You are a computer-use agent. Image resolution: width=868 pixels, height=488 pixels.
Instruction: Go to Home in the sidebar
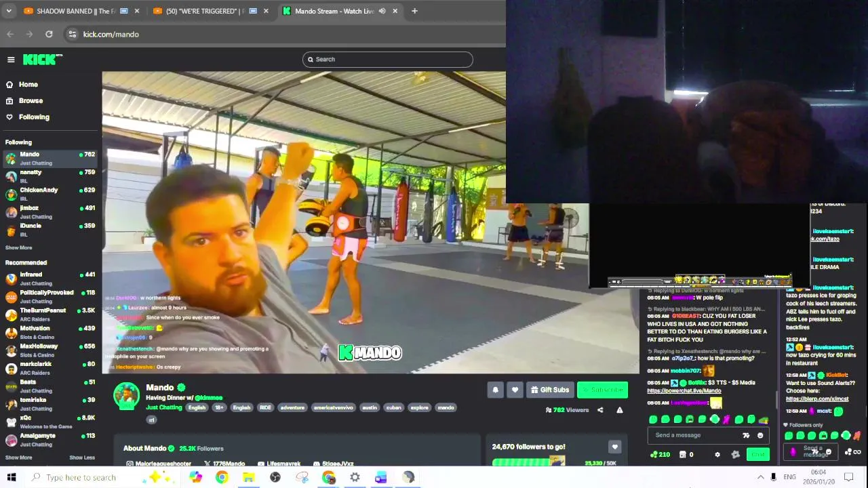pos(28,85)
